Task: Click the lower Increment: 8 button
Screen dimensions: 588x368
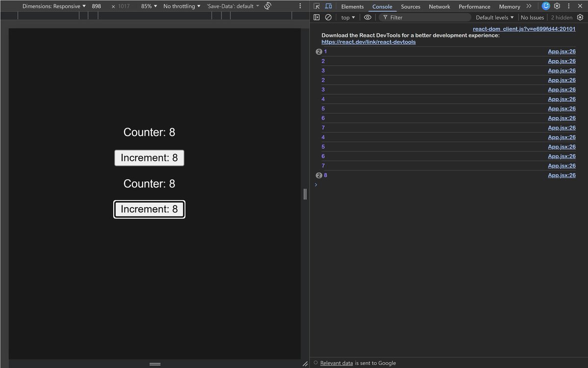Action: tap(149, 209)
